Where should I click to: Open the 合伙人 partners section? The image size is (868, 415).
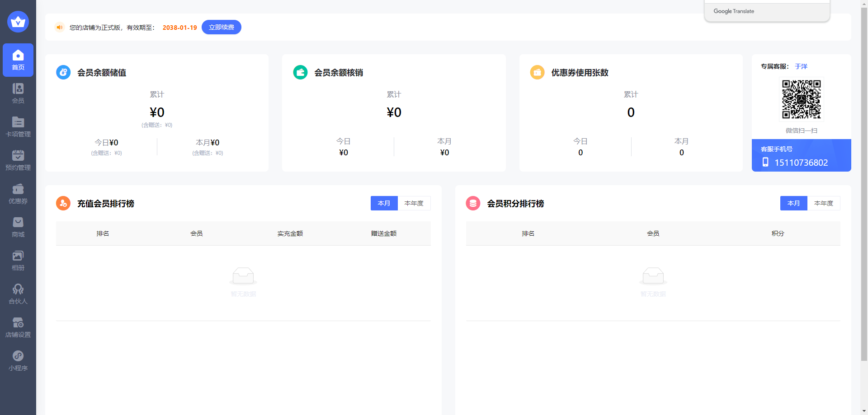point(18,294)
